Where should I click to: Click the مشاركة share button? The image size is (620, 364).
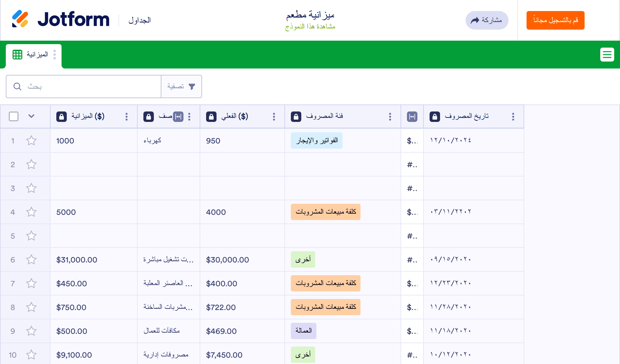click(487, 20)
